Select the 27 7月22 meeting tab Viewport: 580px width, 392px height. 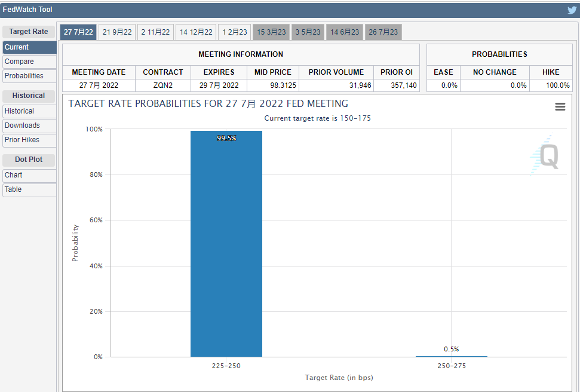pos(78,32)
